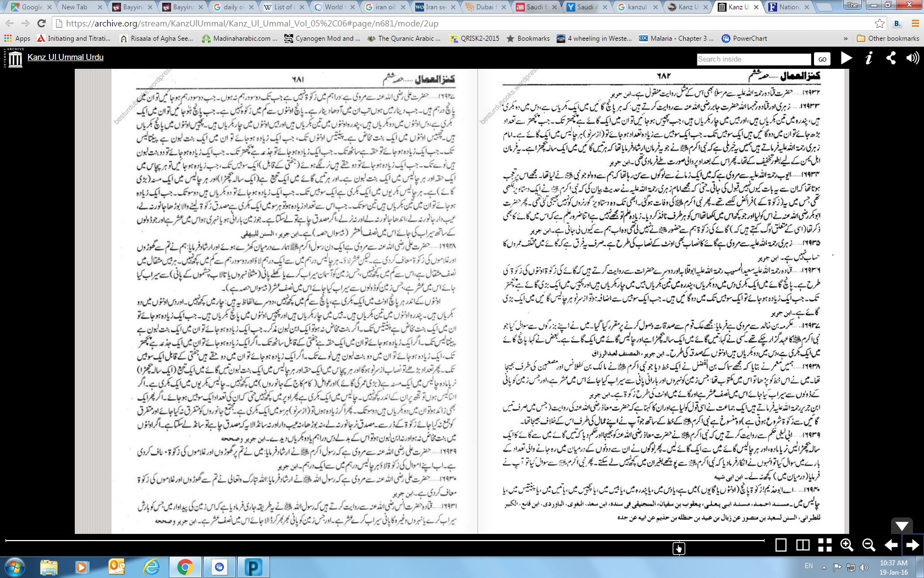Bookmark this page with the star icon
This screenshot has height=578, width=924.
(880, 24)
